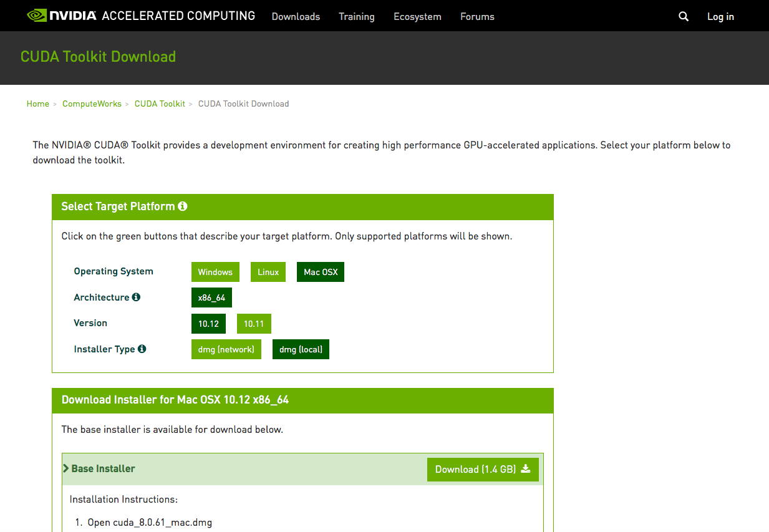
Task: Choose Mac OSX operating system
Action: coord(321,272)
